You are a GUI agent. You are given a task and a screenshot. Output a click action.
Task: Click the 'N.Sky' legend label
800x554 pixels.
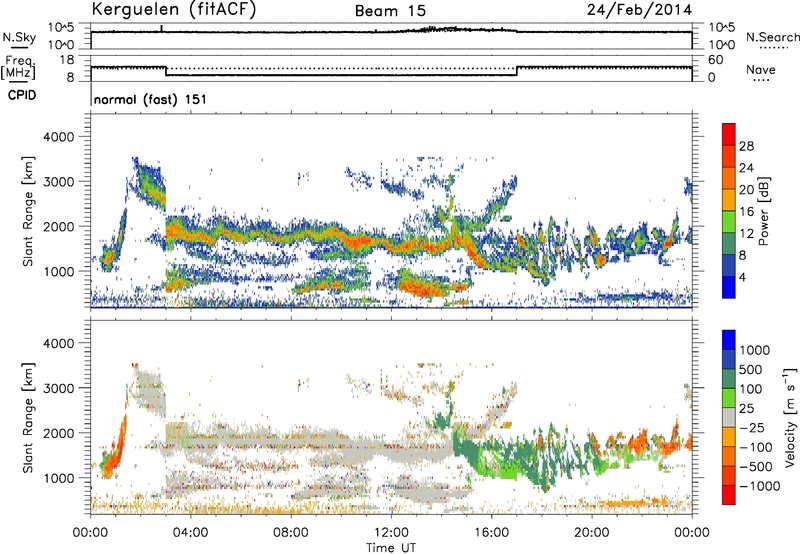[x=19, y=37]
